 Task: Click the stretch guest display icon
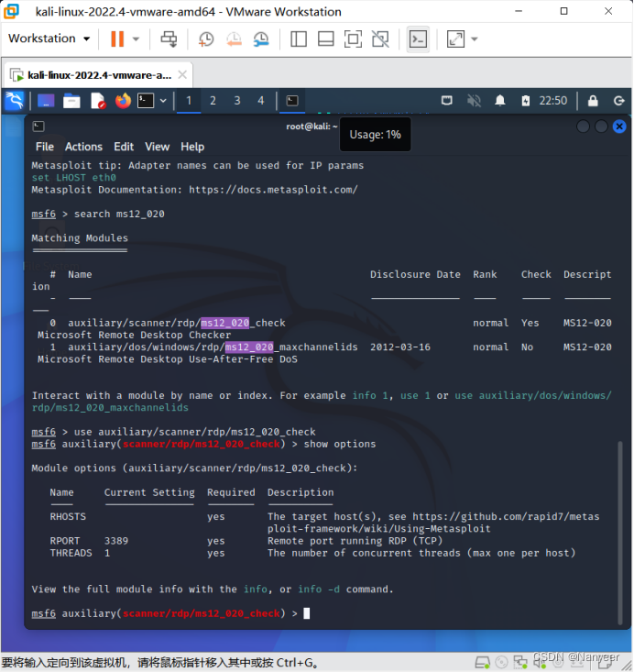(x=455, y=39)
